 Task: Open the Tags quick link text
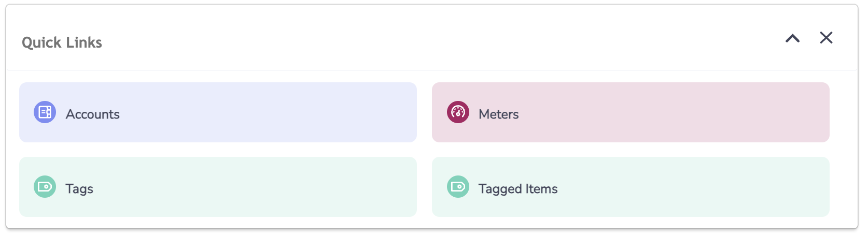point(79,189)
